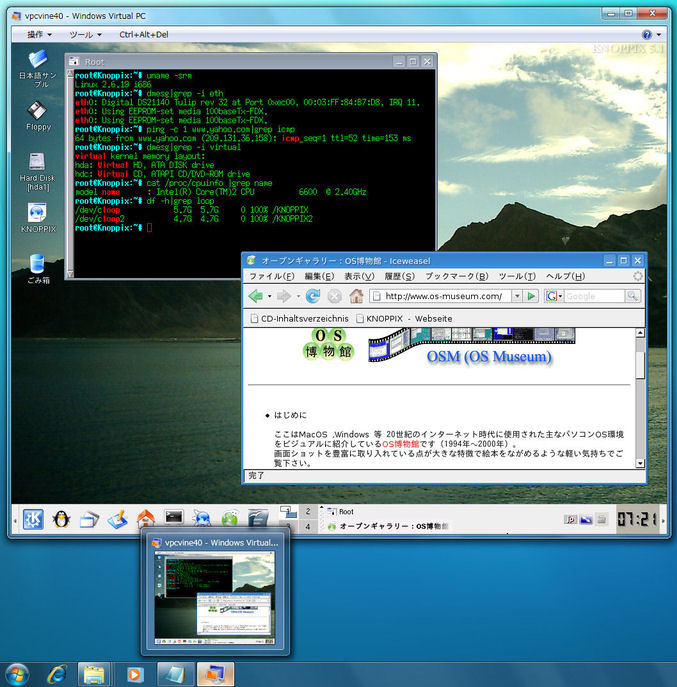Open the ヘルプ(H) menu
Image resolution: width=677 pixels, height=687 pixels.
565,276
